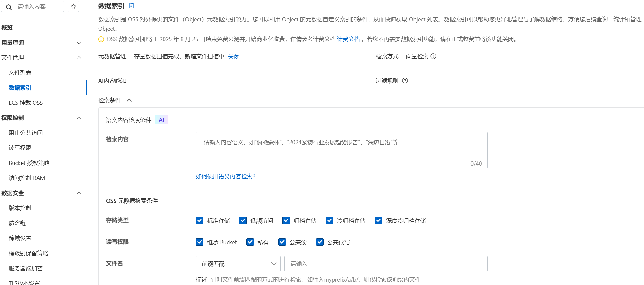Uncheck the 标准存储 checkbox
Viewport: 644px width, 285px height.
point(200,220)
